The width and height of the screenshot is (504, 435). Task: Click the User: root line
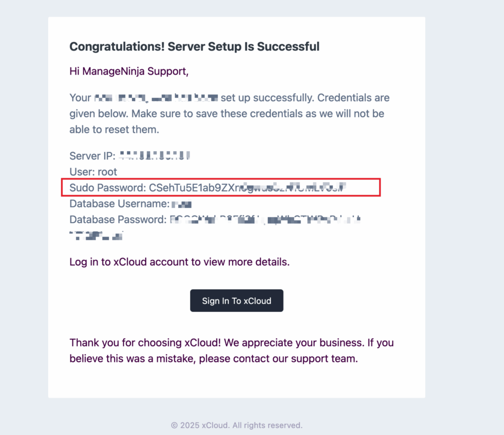[93, 172]
